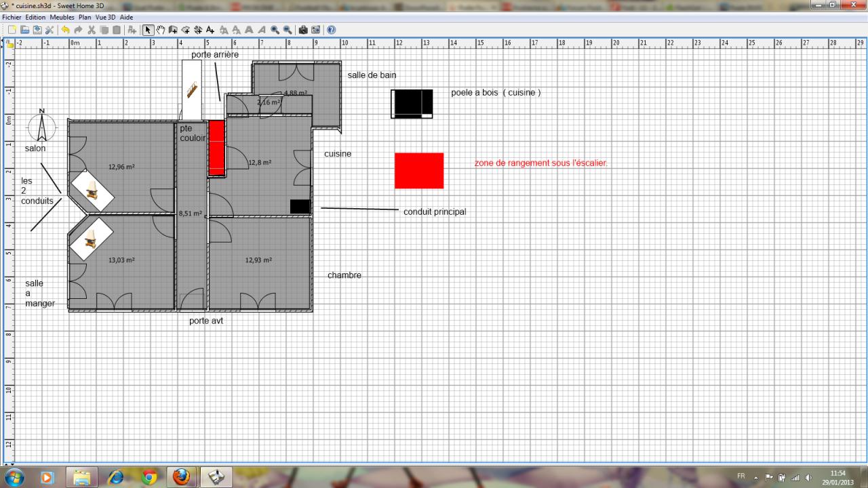Create a photo with camera icon
868x488 pixels.
pos(303,30)
